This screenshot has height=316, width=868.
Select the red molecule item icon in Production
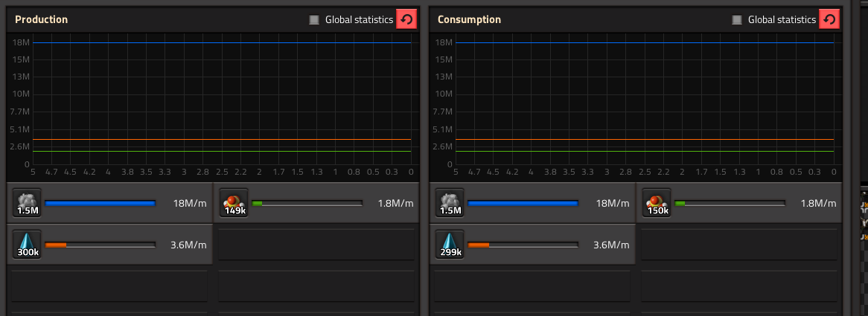pyautogui.click(x=234, y=203)
